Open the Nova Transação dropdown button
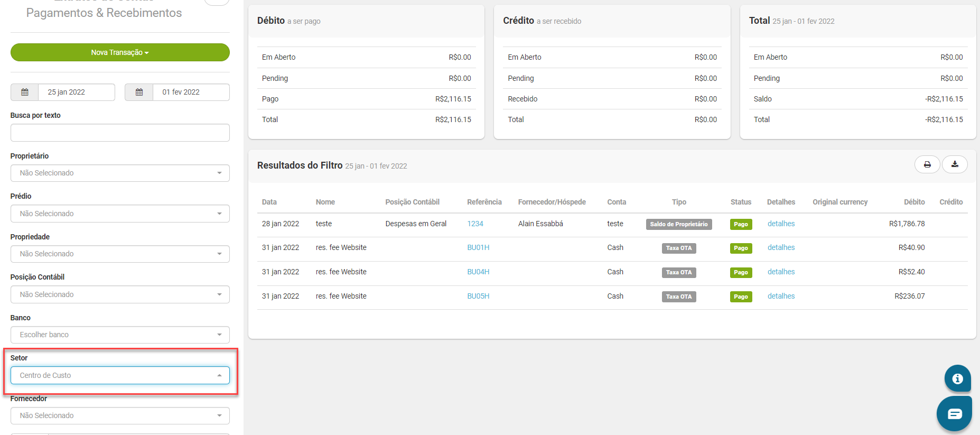This screenshot has width=980, height=435. coord(120,52)
